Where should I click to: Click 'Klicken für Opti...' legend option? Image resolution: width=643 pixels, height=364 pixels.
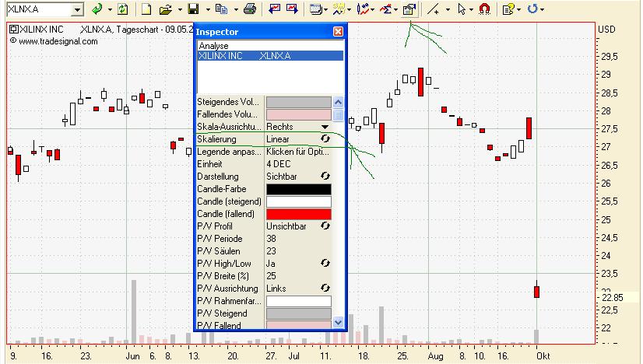tap(297, 152)
